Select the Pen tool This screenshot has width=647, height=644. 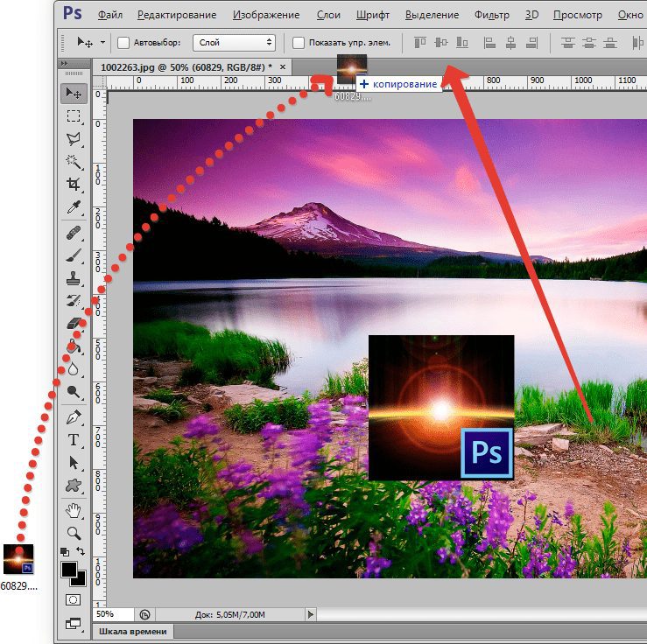(74, 417)
